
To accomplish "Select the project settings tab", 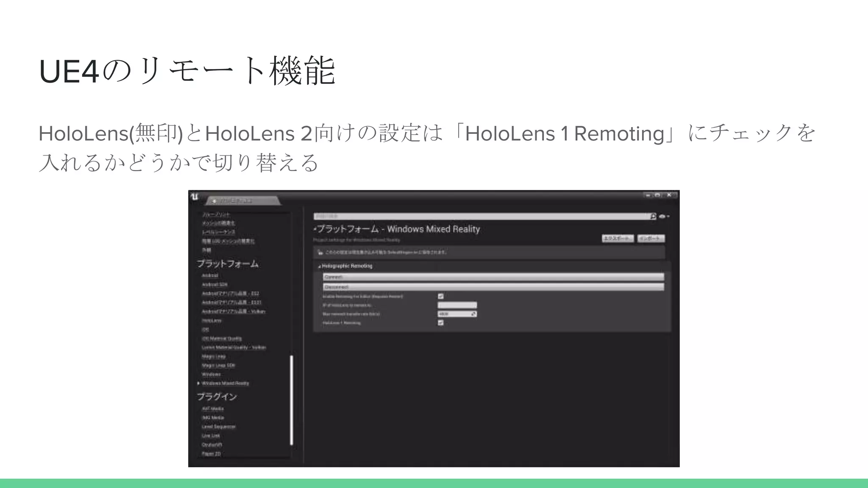I will click(x=243, y=200).
